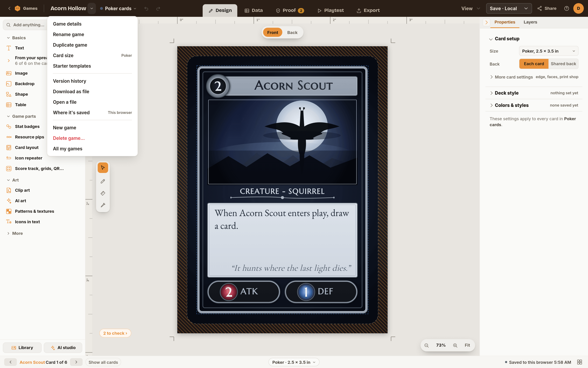Switch to the Layers tab
588x368 pixels.
pyautogui.click(x=530, y=22)
